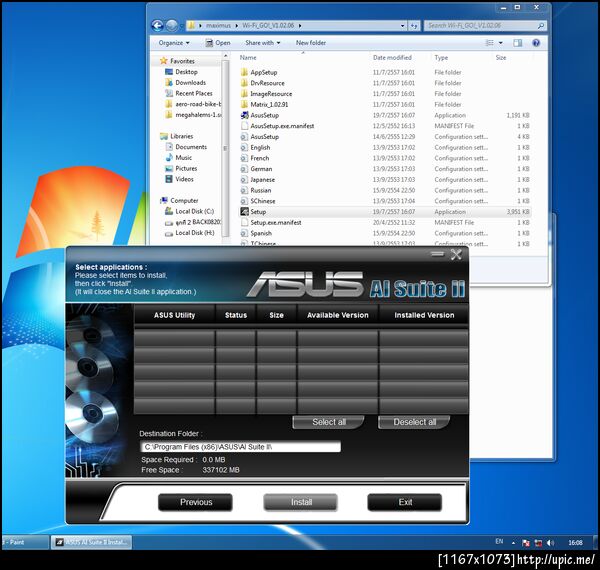Click the ASUS Utility column header
The width and height of the screenshot is (600, 570).
[174, 315]
